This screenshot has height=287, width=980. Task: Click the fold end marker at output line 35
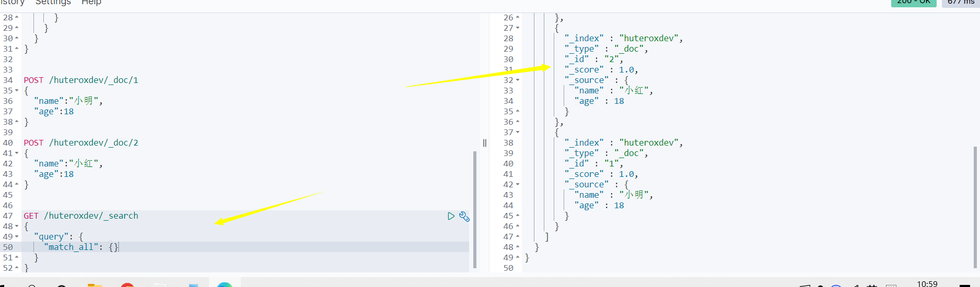point(518,112)
